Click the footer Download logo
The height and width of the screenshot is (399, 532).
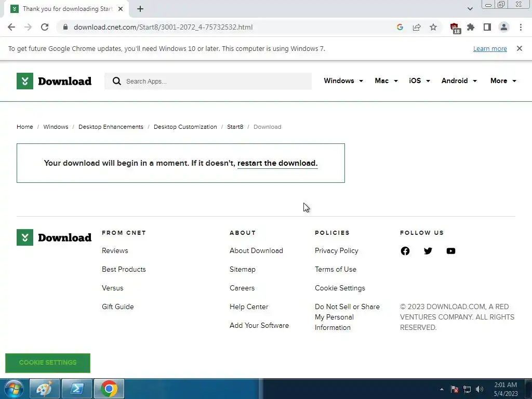(54, 237)
